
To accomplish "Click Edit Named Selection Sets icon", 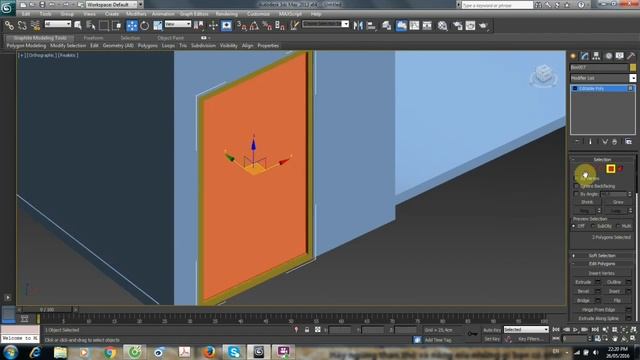I will coord(294,26).
